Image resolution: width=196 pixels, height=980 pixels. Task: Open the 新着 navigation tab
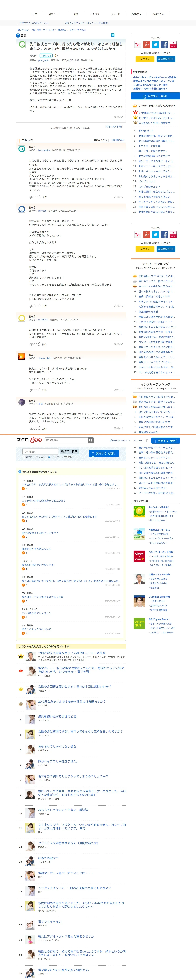[x=76, y=14]
